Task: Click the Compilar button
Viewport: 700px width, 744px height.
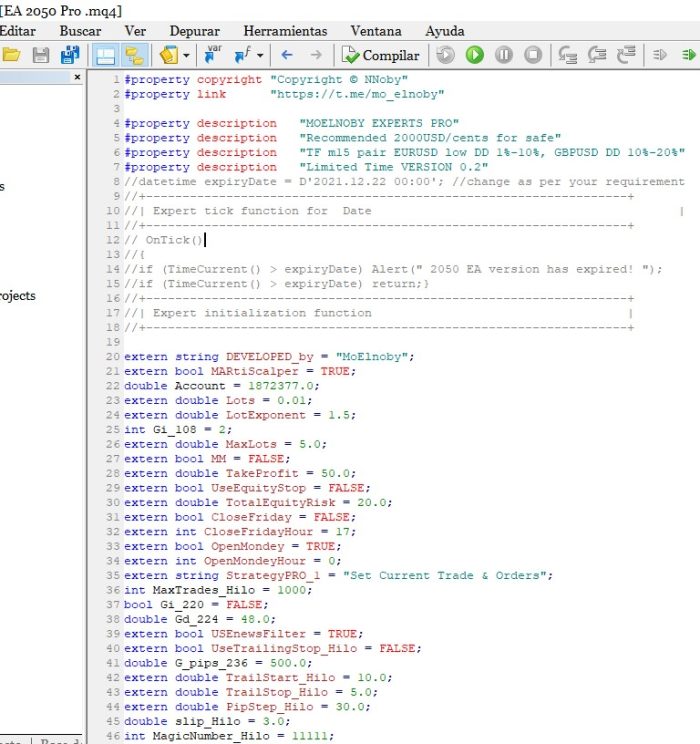Action: coord(381,56)
